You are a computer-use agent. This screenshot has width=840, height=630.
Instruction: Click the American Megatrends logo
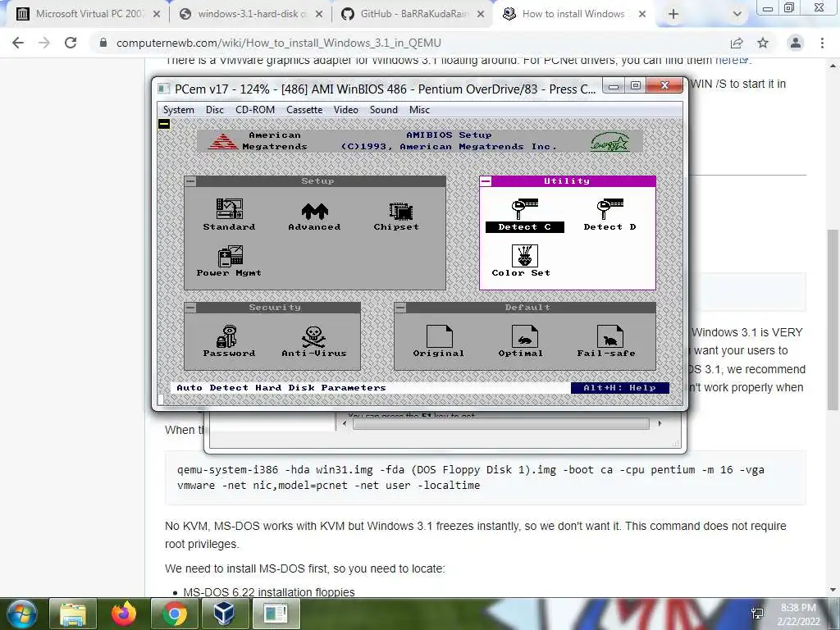[x=223, y=141]
